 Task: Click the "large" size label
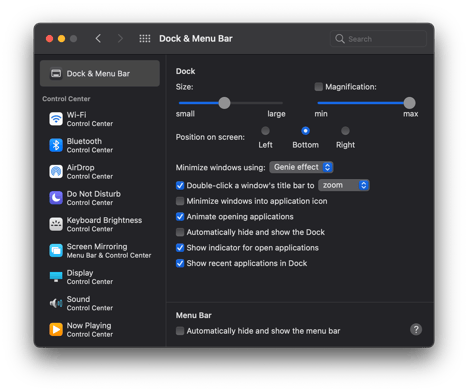276,114
